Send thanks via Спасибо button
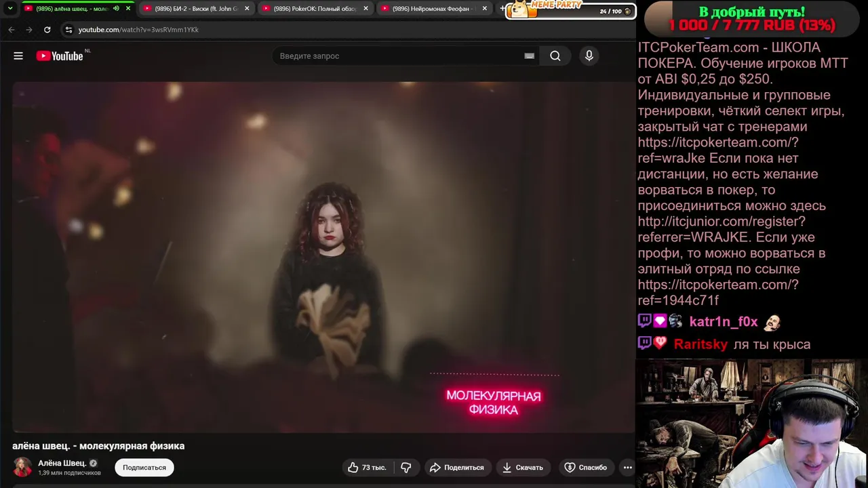 pyautogui.click(x=586, y=468)
